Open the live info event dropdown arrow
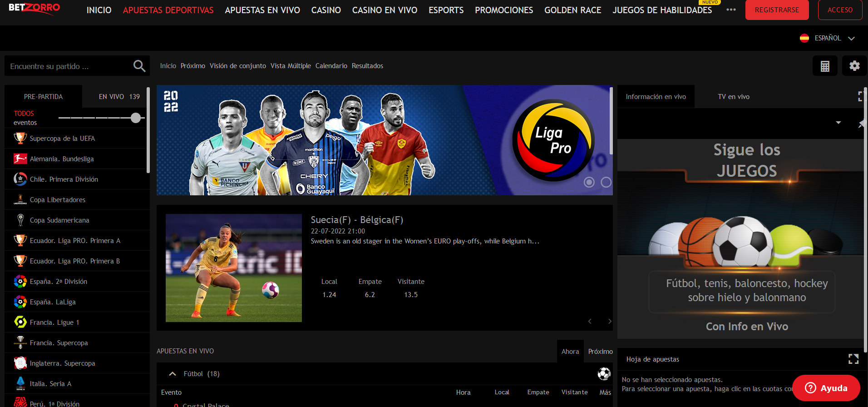The width and height of the screenshot is (868, 407). pyautogui.click(x=838, y=123)
